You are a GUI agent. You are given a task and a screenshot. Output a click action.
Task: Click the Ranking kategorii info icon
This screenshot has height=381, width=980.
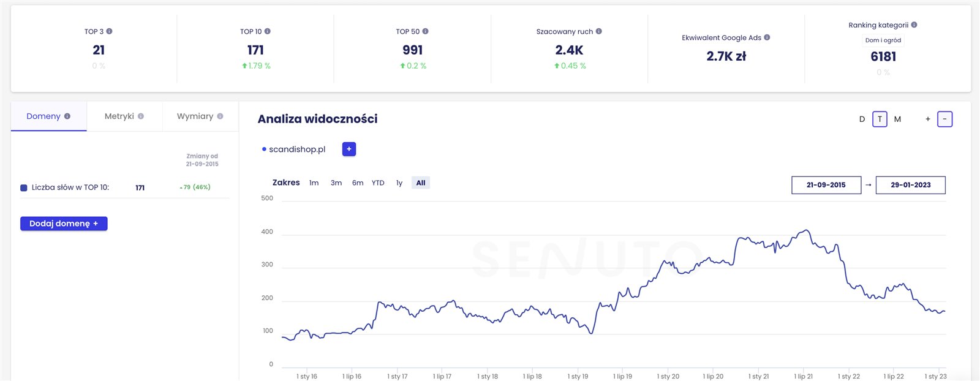point(914,25)
